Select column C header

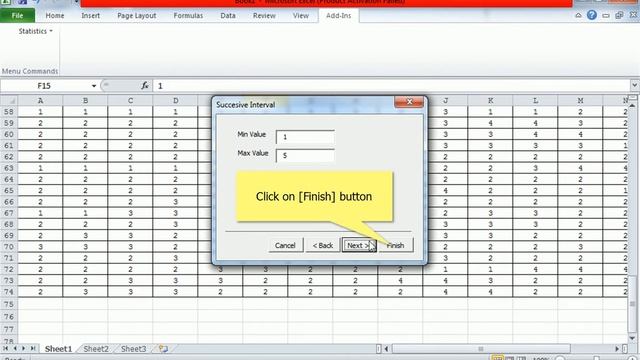(130, 100)
